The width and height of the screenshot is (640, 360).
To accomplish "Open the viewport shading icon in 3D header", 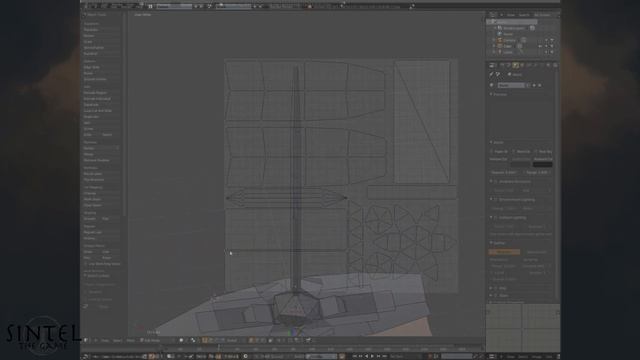I will click(x=181, y=340).
